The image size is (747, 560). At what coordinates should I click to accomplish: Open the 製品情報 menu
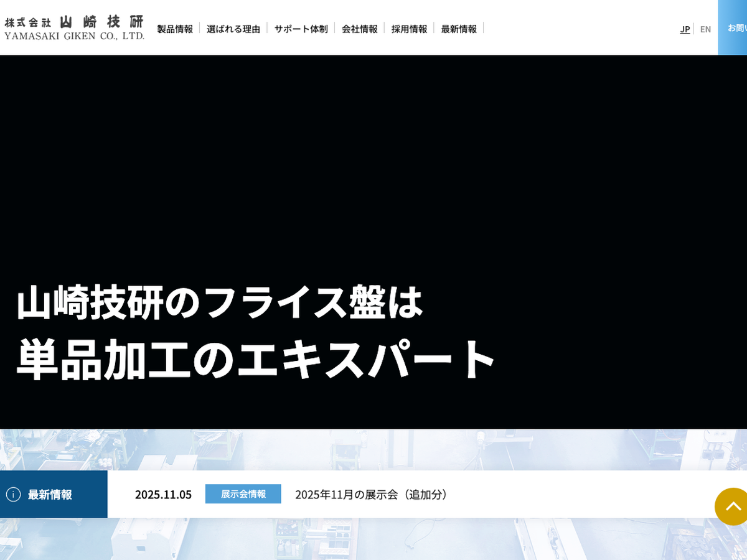pyautogui.click(x=175, y=29)
